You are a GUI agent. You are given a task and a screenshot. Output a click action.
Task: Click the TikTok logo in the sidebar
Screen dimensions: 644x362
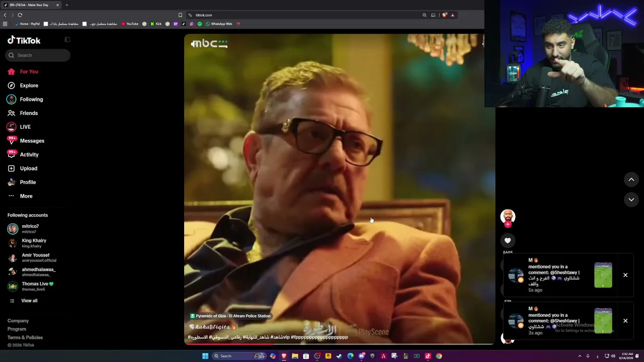tap(24, 40)
